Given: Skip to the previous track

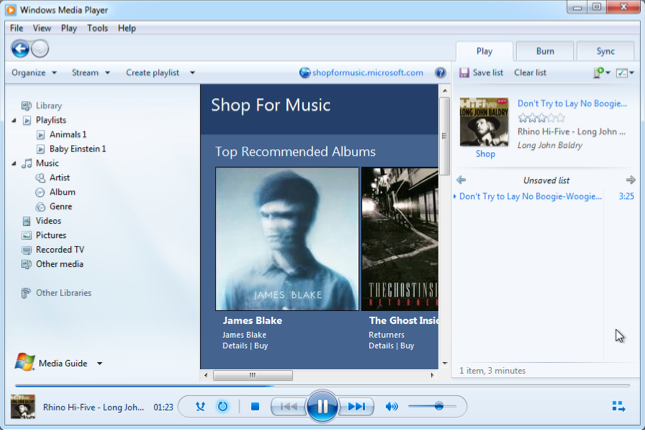Looking at the screenshot, I should point(289,407).
